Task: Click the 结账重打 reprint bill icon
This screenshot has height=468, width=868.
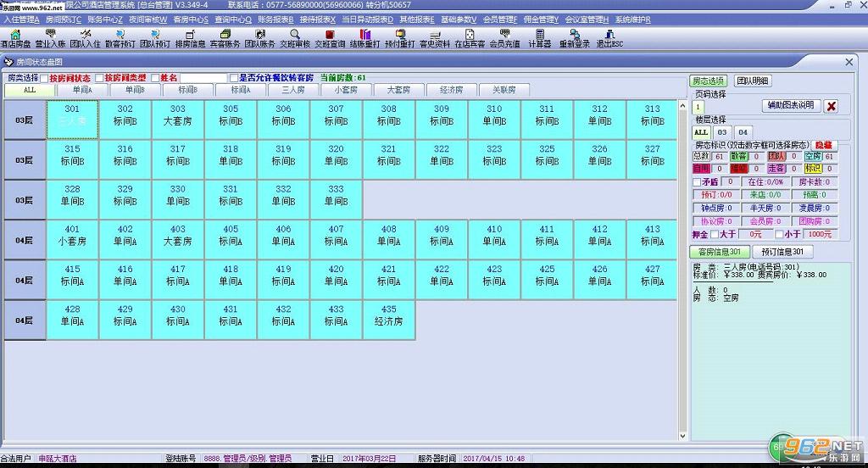Action: pyautogui.click(x=364, y=39)
